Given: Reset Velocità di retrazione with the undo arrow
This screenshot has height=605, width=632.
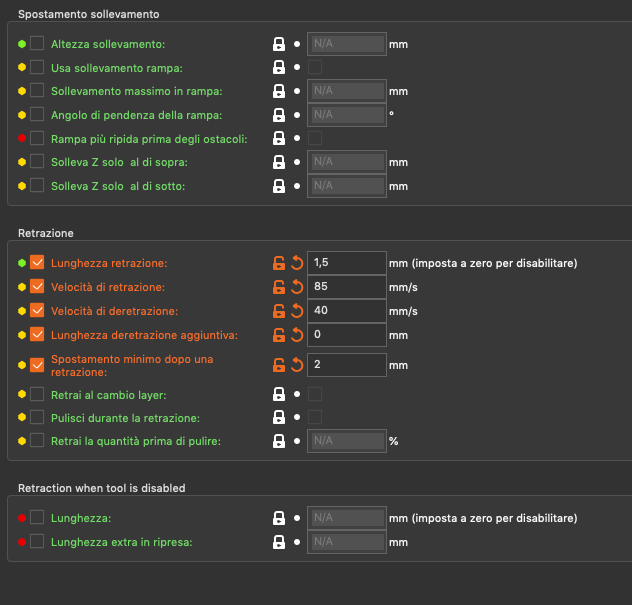Looking at the screenshot, I should 296,287.
